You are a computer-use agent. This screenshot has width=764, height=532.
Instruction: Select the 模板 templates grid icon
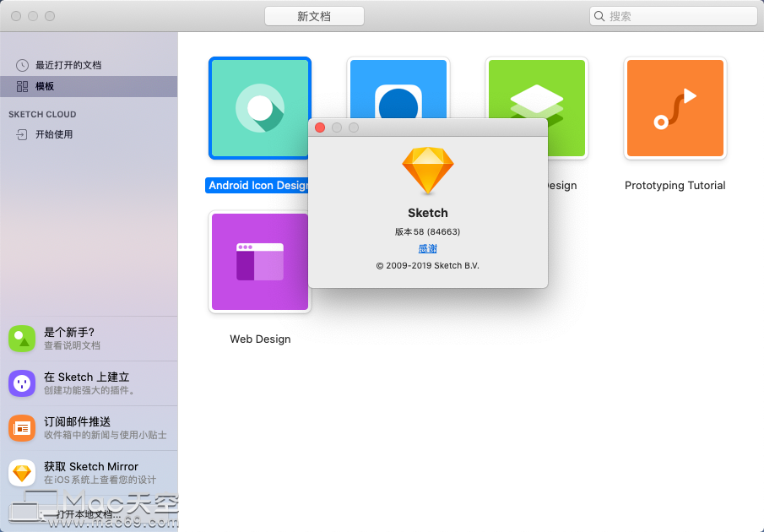point(22,86)
